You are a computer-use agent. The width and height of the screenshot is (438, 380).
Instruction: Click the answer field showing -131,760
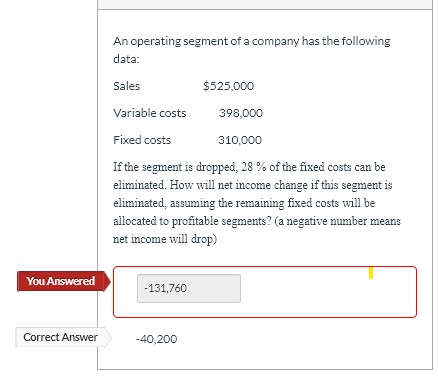click(x=189, y=288)
